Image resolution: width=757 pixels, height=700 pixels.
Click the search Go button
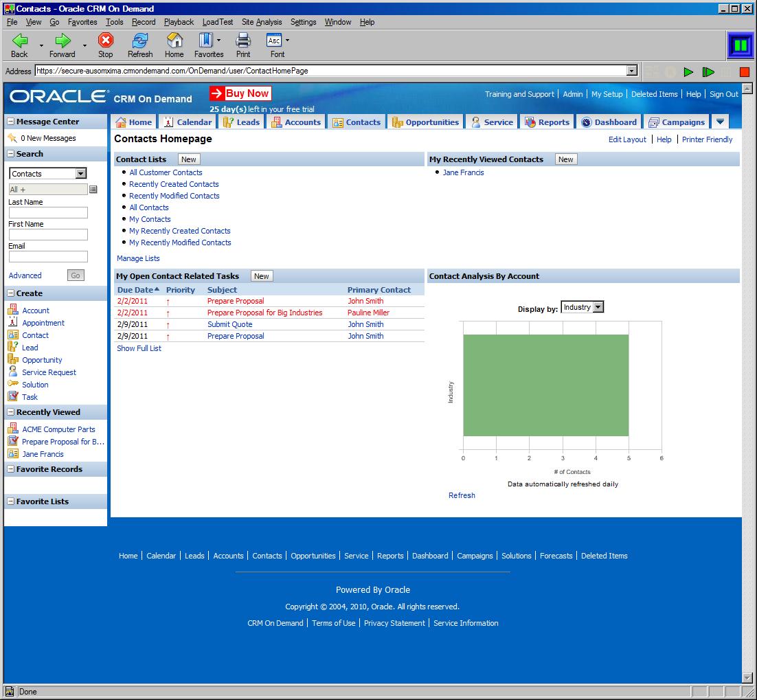(76, 275)
